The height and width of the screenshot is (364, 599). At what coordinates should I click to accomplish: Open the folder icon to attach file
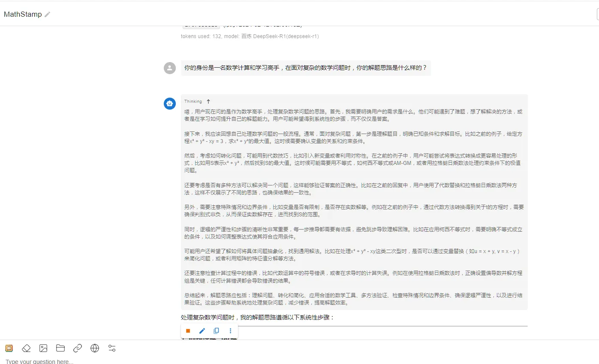point(60,348)
